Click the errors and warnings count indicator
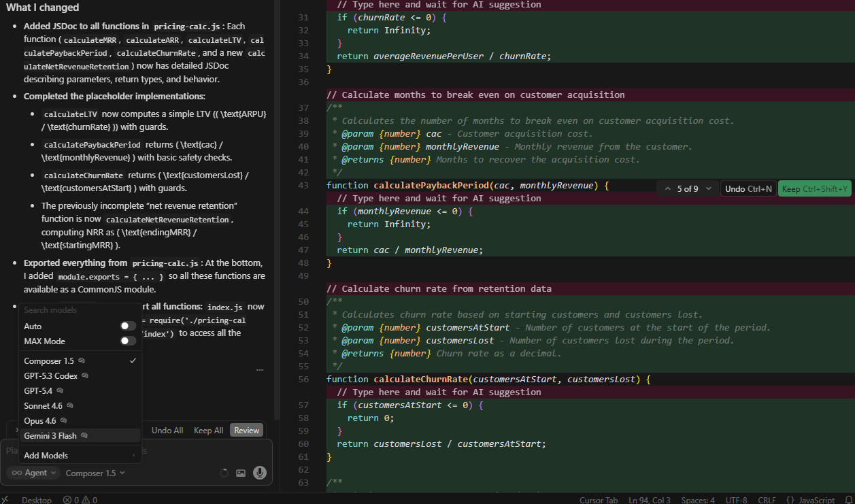 pyautogui.click(x=80, y=500)
